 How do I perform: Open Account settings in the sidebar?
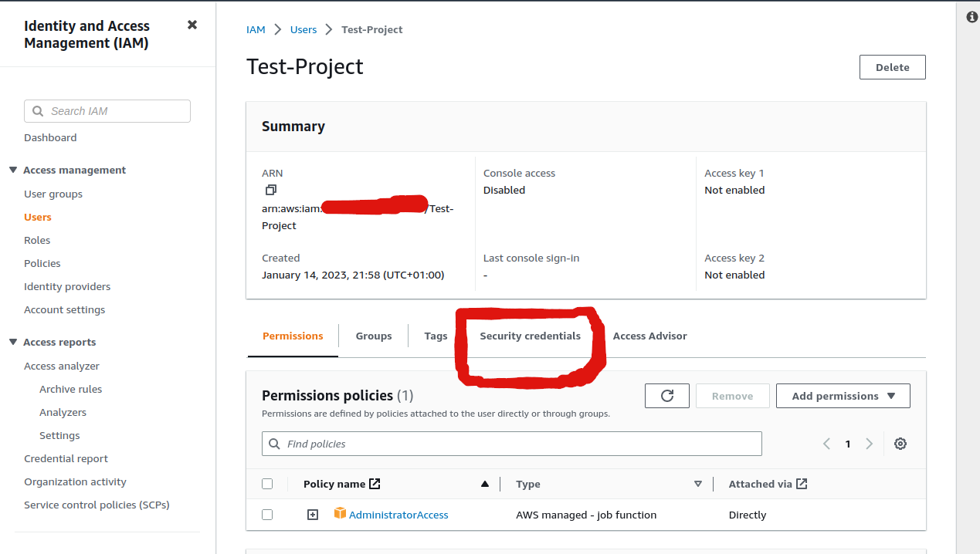(x=65, y=309)
